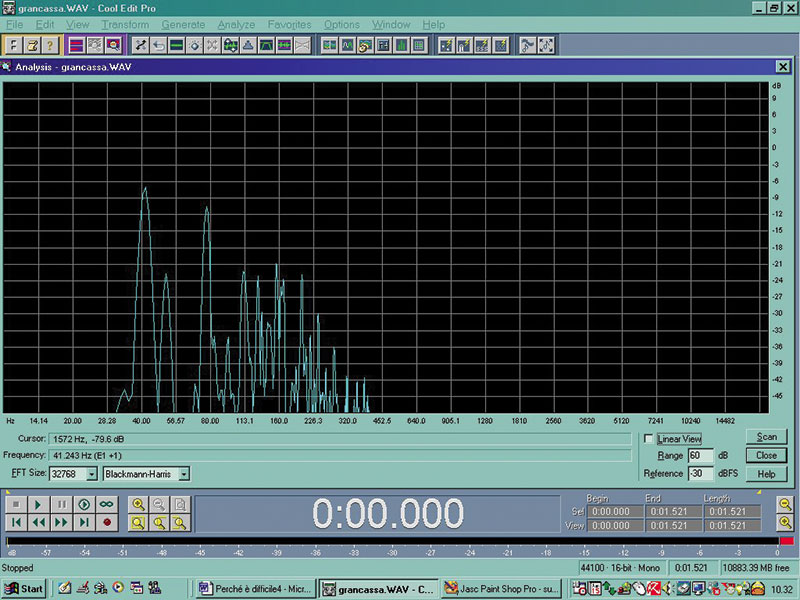Zoom to the right edge of selection

(x=180, y=522)
